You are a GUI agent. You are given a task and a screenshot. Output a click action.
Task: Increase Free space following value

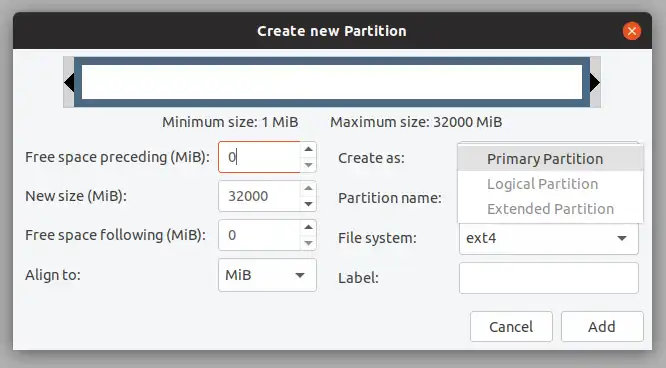tap(309, 227)
